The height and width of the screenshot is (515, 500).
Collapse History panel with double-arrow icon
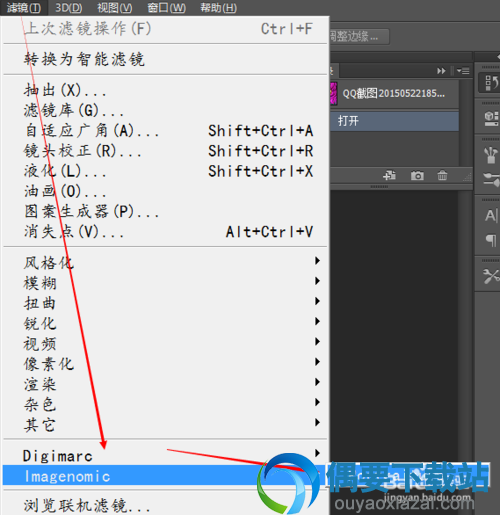click(x=441, y=71)
